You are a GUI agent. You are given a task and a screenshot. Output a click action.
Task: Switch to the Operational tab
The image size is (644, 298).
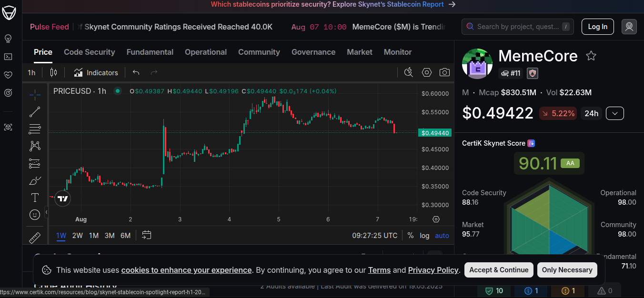(x=206, y=52)
